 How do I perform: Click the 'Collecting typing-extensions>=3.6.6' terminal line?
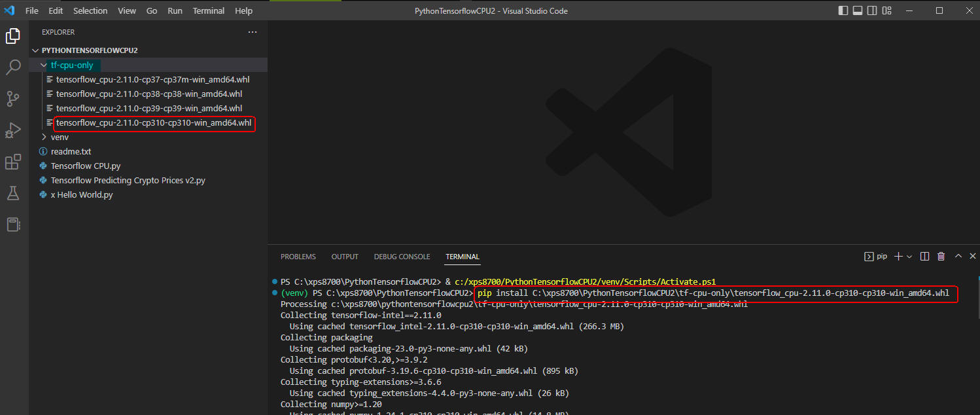pos(361,382)
